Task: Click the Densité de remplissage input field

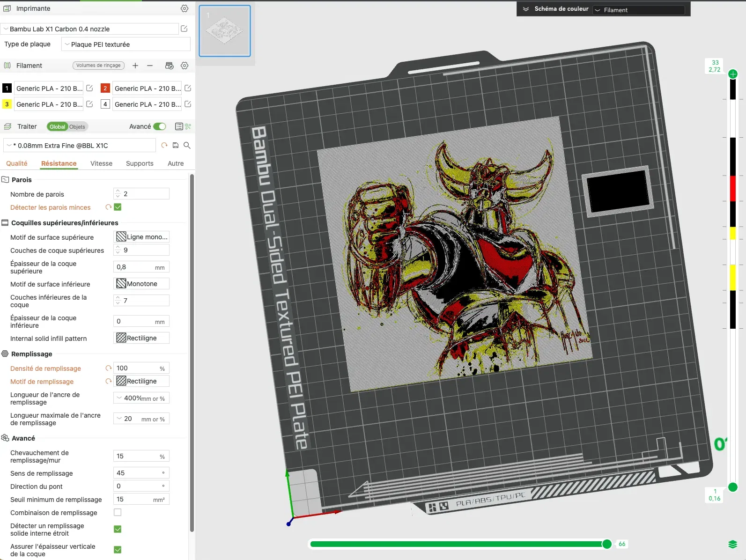Action: (136, 368)
